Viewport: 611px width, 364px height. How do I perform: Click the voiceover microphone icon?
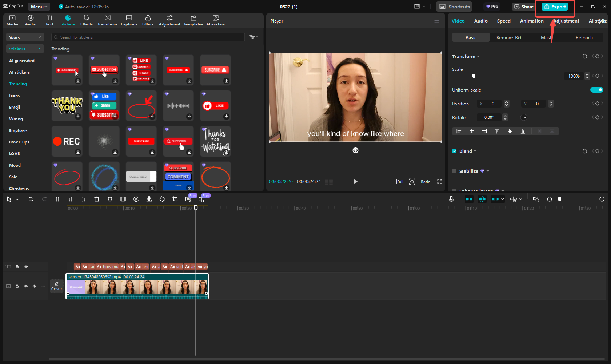click(x=451, y=199)
